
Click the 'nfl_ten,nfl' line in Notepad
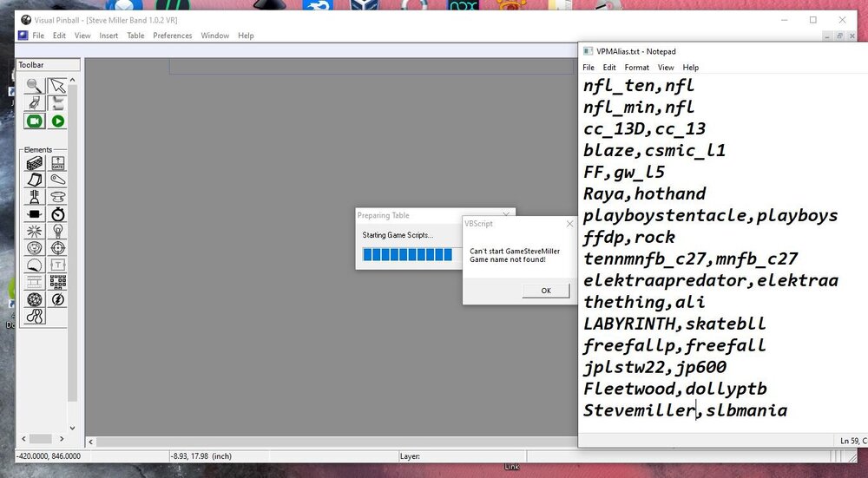tap(638, 85)
